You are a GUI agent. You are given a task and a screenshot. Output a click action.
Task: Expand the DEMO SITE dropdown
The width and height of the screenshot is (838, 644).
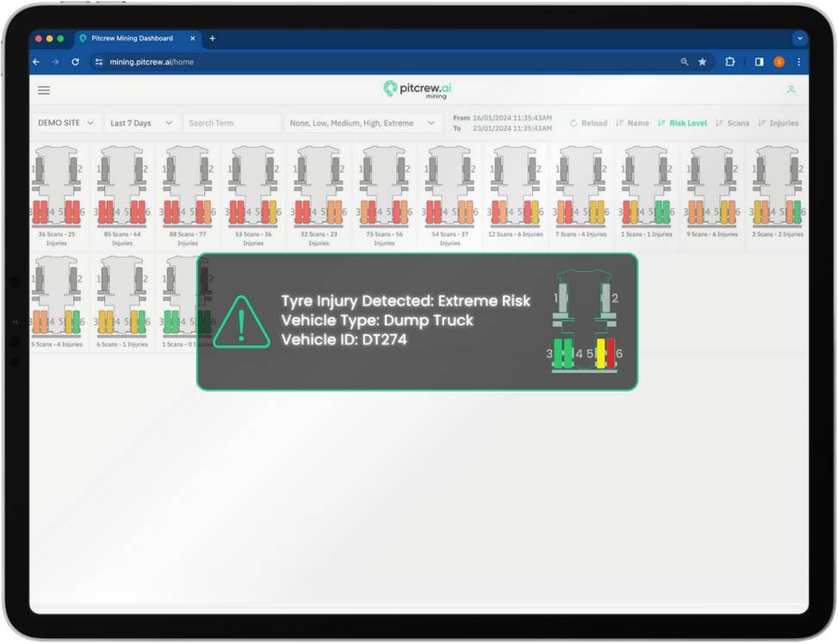pyautogui.click(x=66, y=123)
